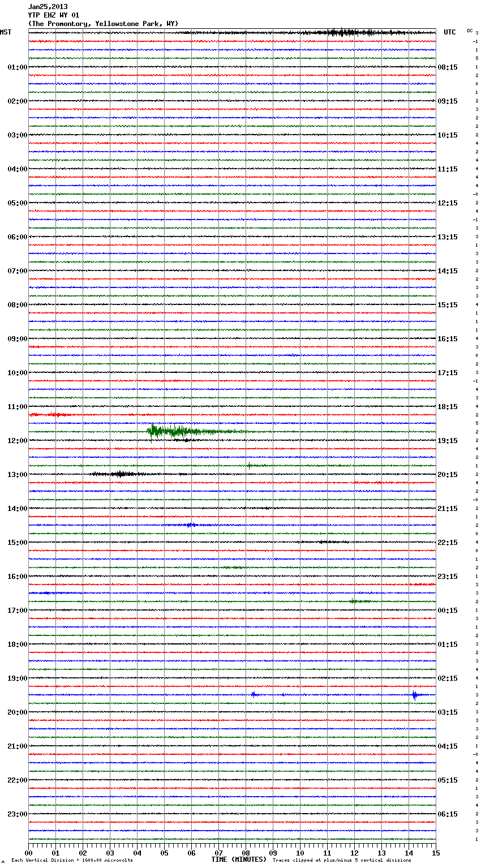
Task: Click the Promontory, Yellowstone Park location title
Action: coord(103,24)
